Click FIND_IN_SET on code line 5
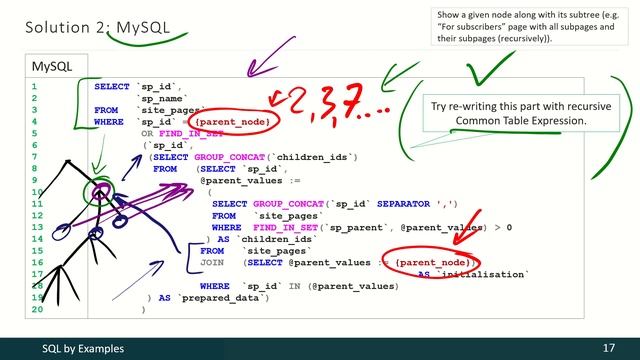The width and height of the screenshot is (640, 360). 191,133
